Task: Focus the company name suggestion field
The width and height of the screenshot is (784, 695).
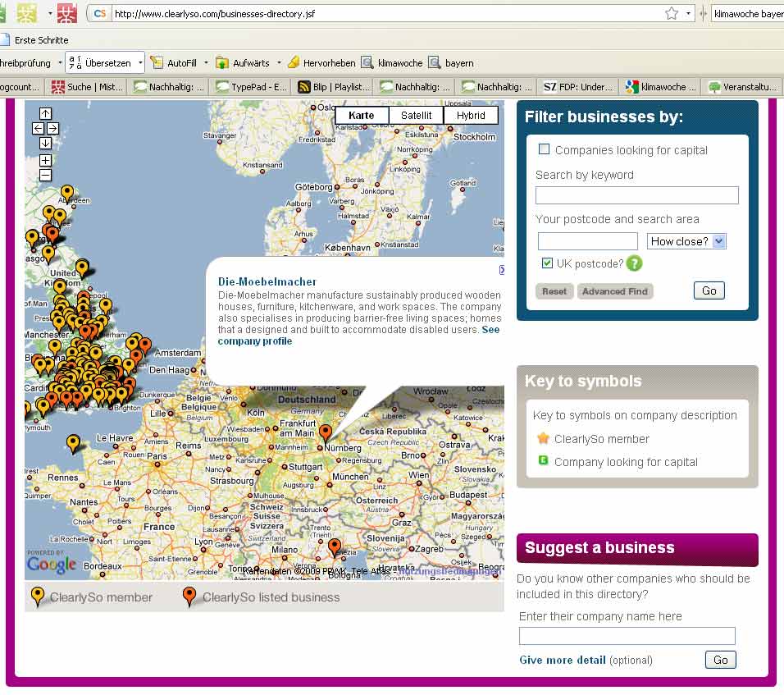Action: (627, 636)
